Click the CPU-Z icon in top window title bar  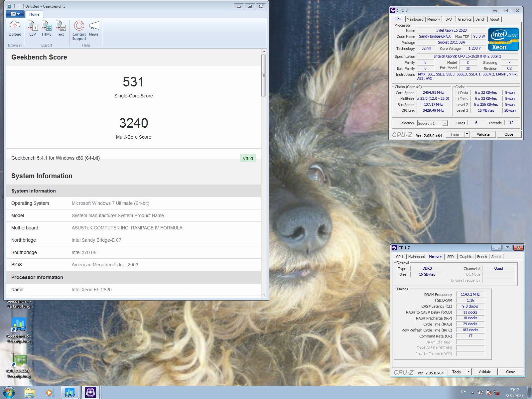(x=393, y=10)
